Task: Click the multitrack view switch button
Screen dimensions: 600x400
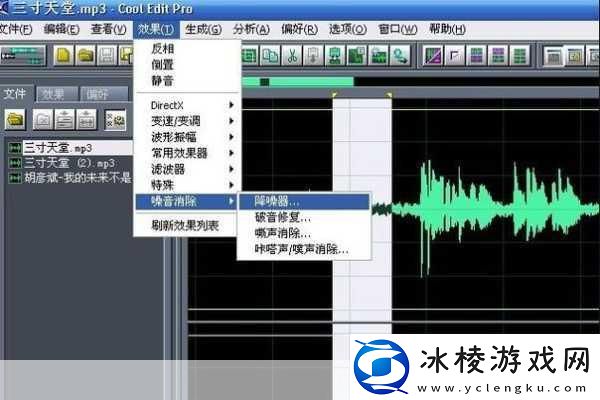Action: 23,56
